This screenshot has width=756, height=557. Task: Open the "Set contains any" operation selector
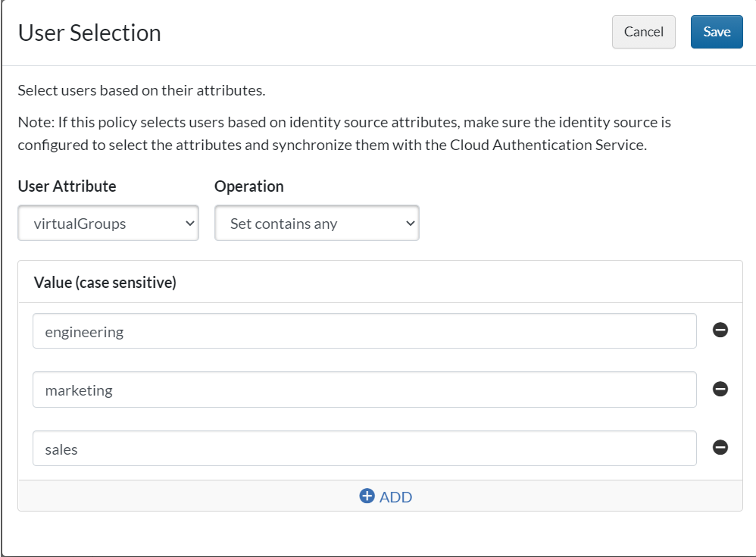(x=317, y=223)
